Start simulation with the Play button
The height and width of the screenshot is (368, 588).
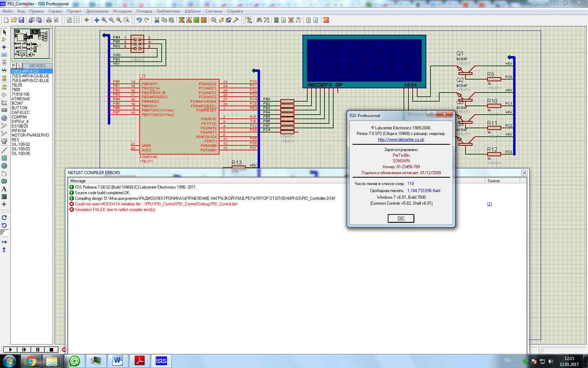tap(10, 349)
